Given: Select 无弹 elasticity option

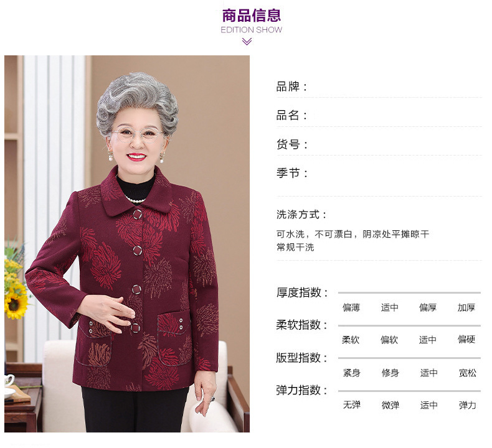Looking at the screenshot, I should [x=352, y=405].
